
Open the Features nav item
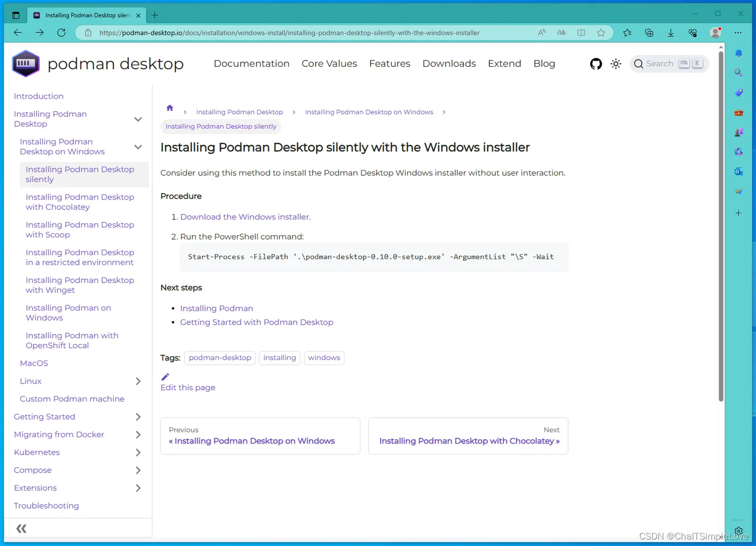(390, 64)
